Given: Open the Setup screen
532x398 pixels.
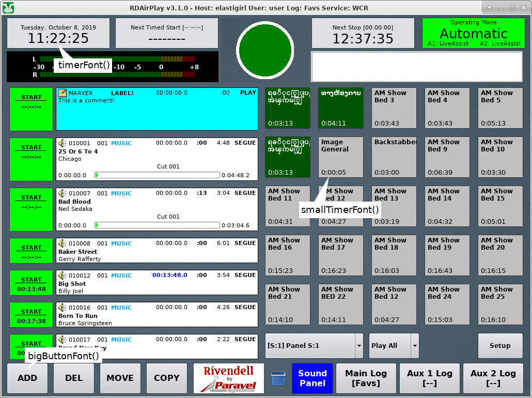Looking at the screenshot, I should [500, 346].
